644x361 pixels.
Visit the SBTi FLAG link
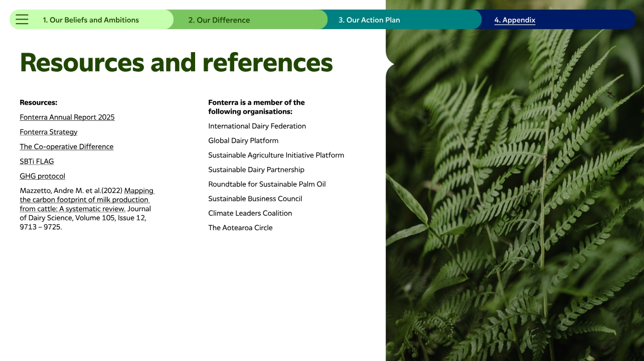coord(37,161)
